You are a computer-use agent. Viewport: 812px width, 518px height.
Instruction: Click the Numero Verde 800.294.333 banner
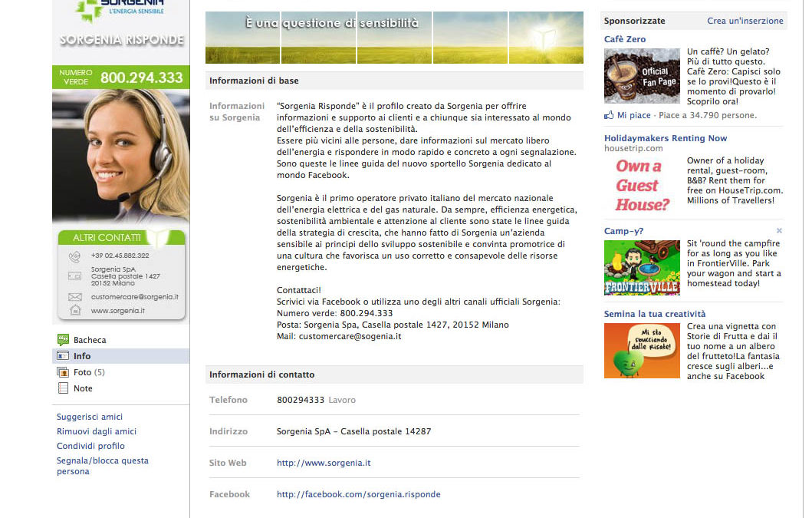pyautogui.click(x=120, y=78)
